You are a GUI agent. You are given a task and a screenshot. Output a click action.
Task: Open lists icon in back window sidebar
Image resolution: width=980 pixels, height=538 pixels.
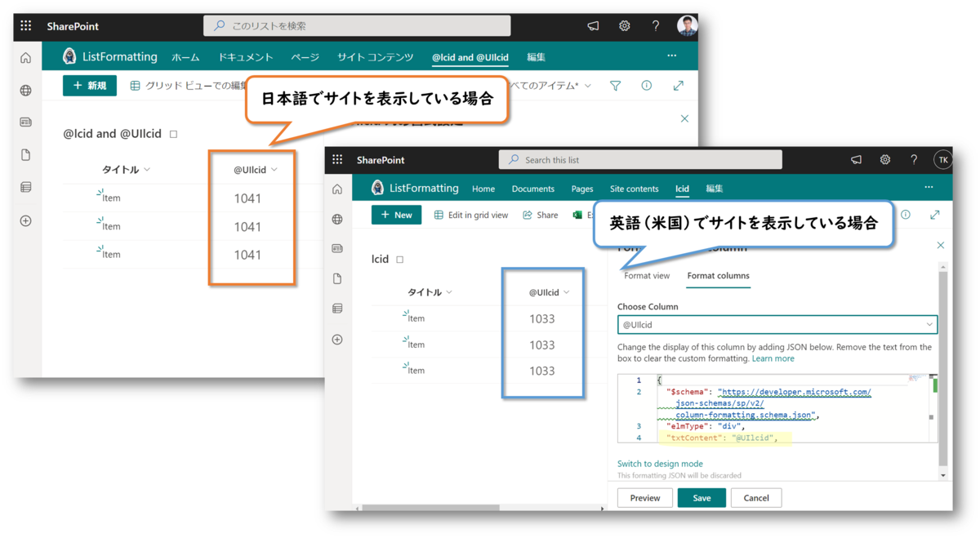tap(26, 188)
